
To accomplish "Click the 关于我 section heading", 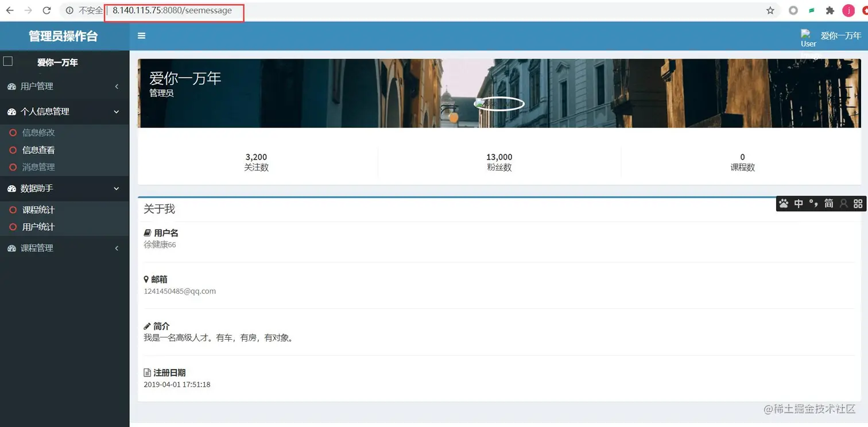I will pyautogui.click(x=159, y=209).
